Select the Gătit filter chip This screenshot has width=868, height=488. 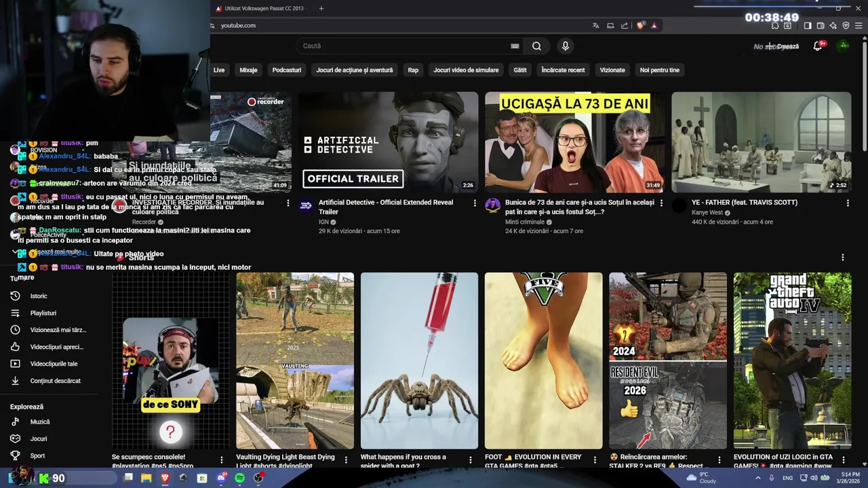coord(520,70)
